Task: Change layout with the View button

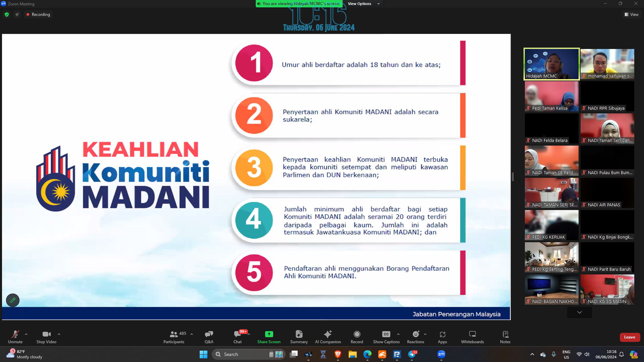Action: coord(632,14)
